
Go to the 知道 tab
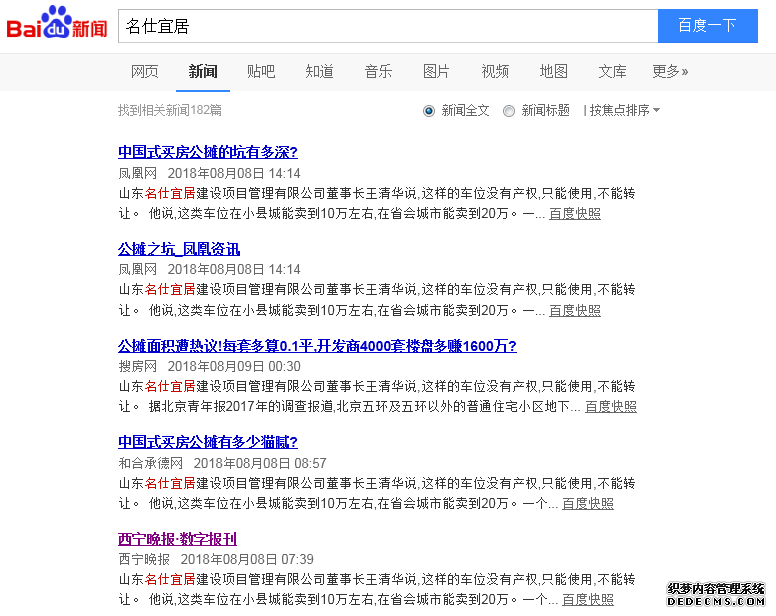point(320,71)
